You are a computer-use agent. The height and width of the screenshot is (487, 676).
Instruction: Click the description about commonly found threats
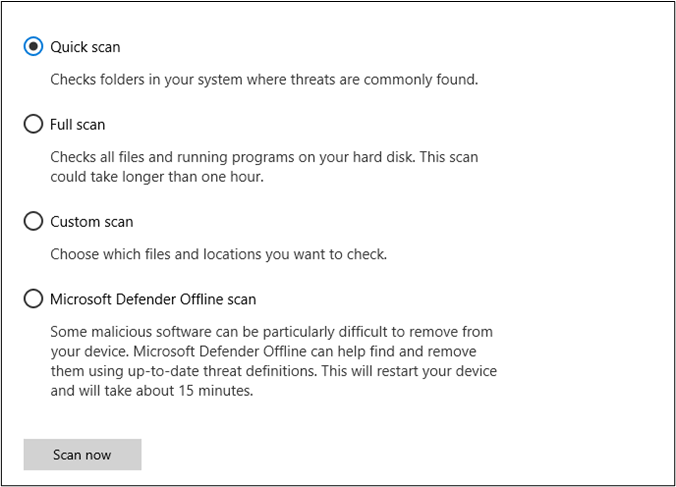(264, 78)
